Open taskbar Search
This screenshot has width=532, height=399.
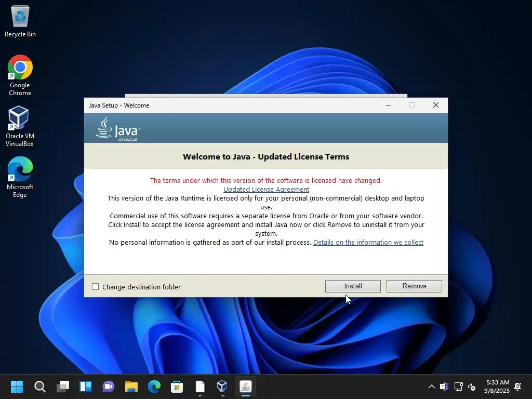pos(39,387)
